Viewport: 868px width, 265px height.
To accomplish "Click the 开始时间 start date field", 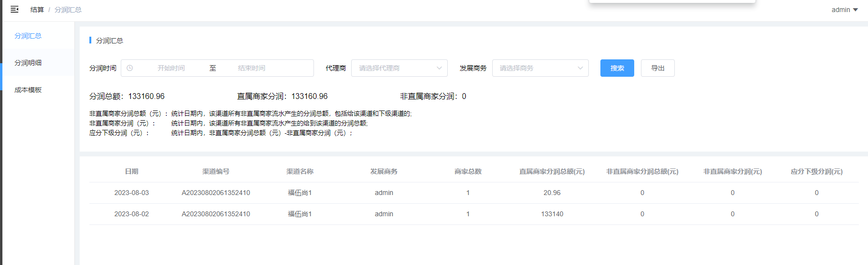I will click(x=171, y=68).
